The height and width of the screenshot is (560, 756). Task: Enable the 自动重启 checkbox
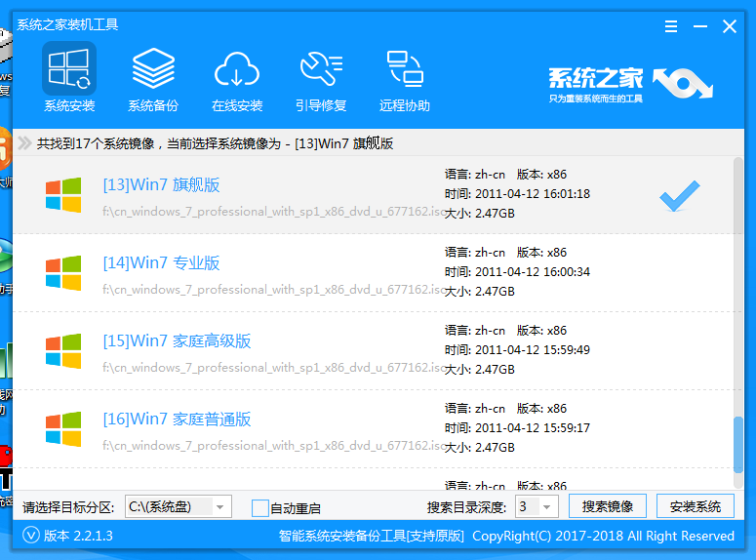pos(259,507)
